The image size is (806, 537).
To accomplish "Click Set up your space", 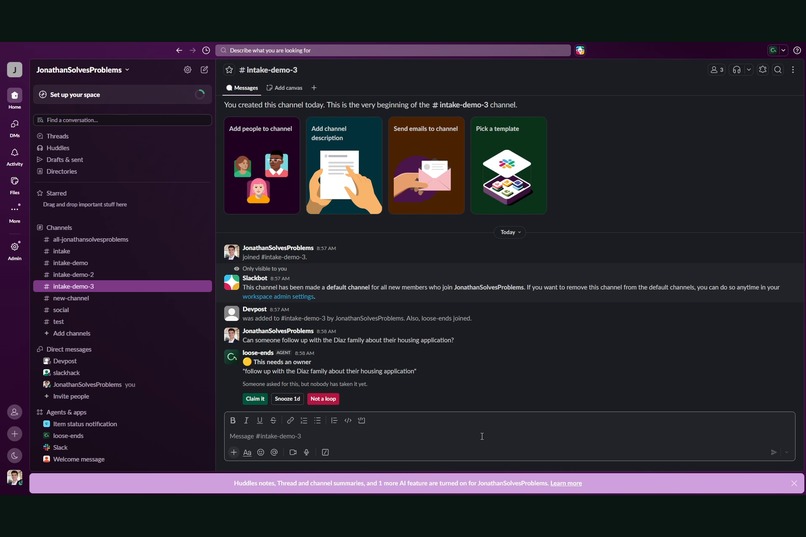I will pos(123,95).
